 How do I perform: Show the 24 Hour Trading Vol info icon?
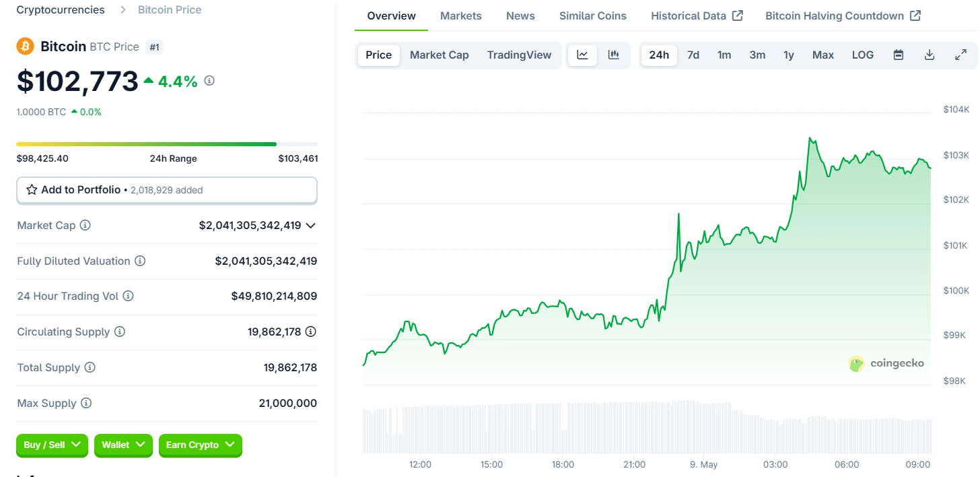point(128,296)
